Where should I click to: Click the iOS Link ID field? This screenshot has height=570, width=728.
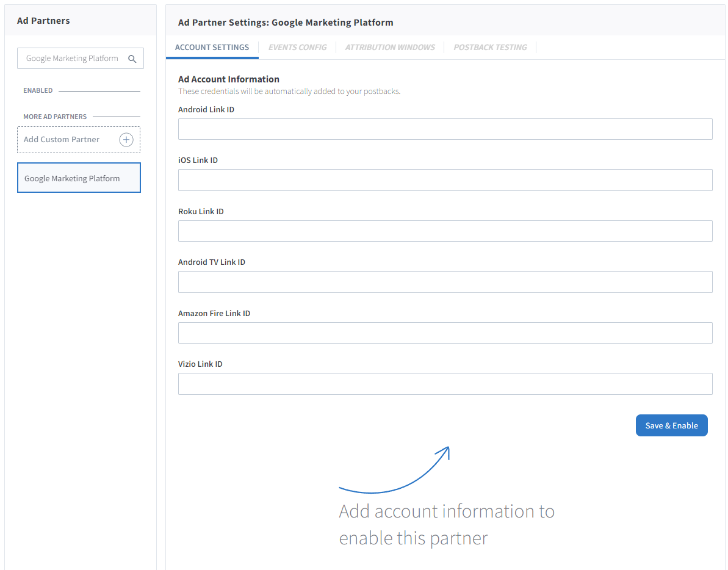pyautogui.click(x=445, y=180)
